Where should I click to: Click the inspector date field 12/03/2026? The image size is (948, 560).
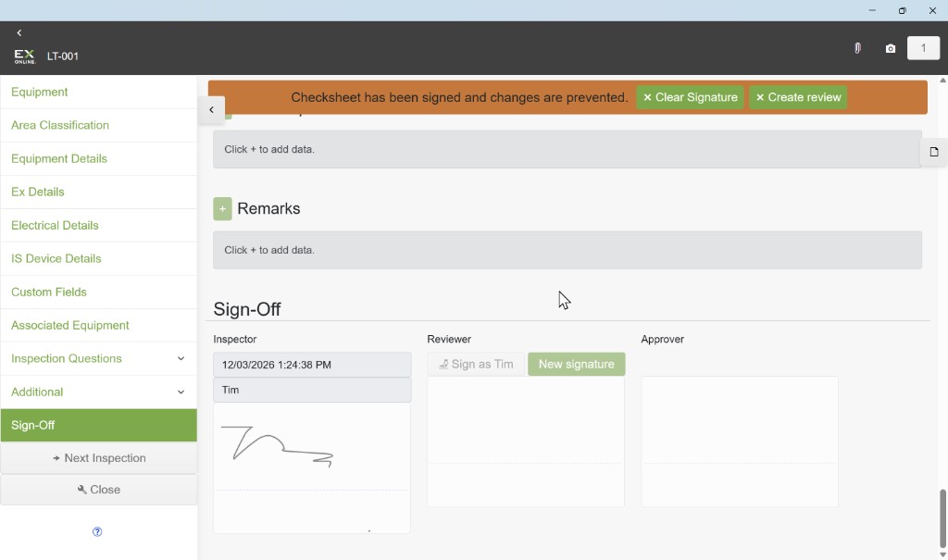coord(312,365)
